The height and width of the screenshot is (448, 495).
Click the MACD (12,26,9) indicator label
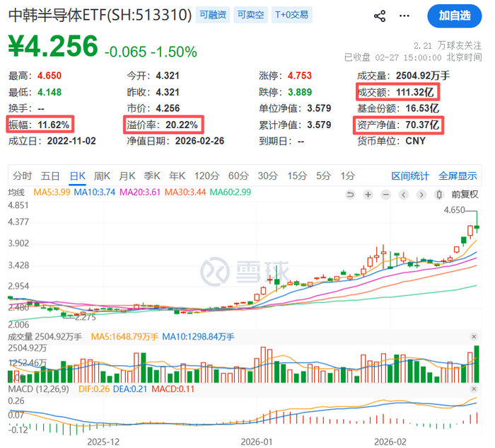coord(38,389)
